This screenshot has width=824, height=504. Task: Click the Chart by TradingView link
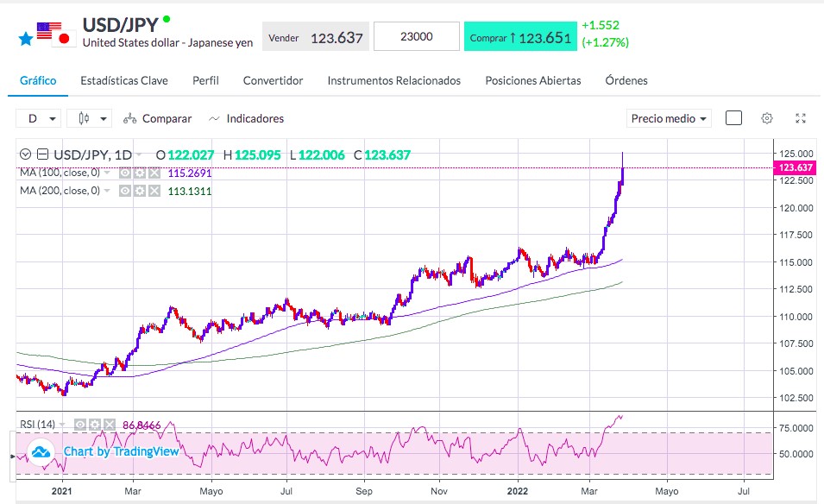click(122, 451)
